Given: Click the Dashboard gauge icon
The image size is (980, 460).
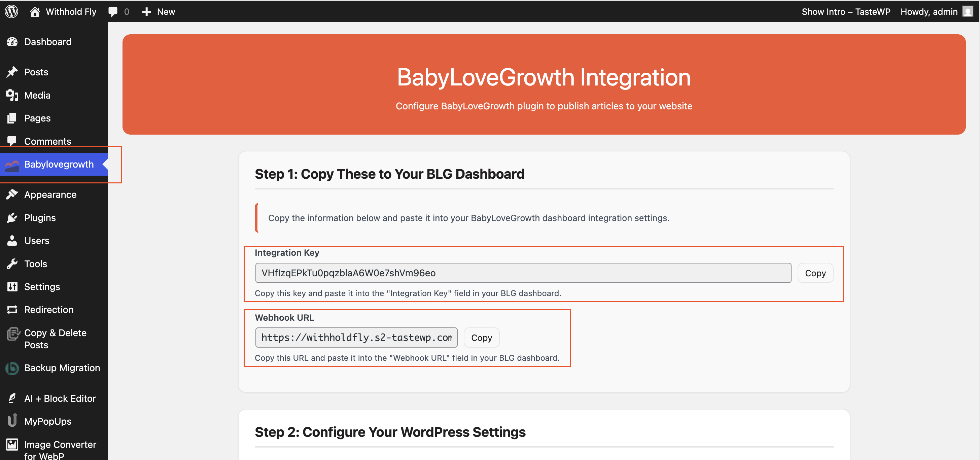Looking at the screenshot, I should click(x=12, y=41).
